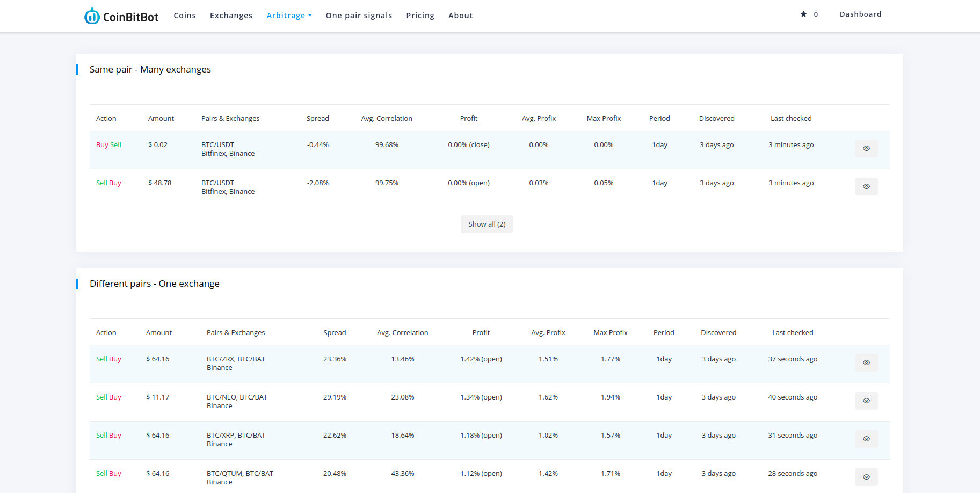Click the $ 11.17 amount cell

coord(157,397)
